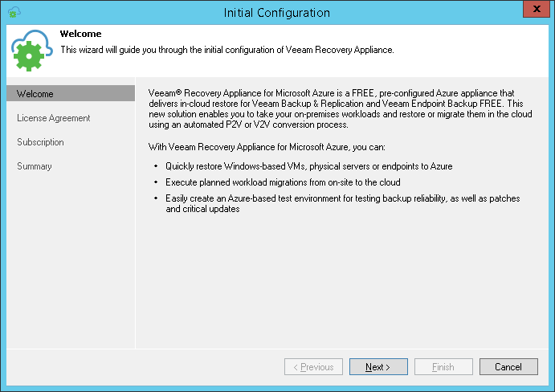Click the Veeam cloud icon in title bar
This screenshot has height=392, width=555.
click(x=13, y=12)
